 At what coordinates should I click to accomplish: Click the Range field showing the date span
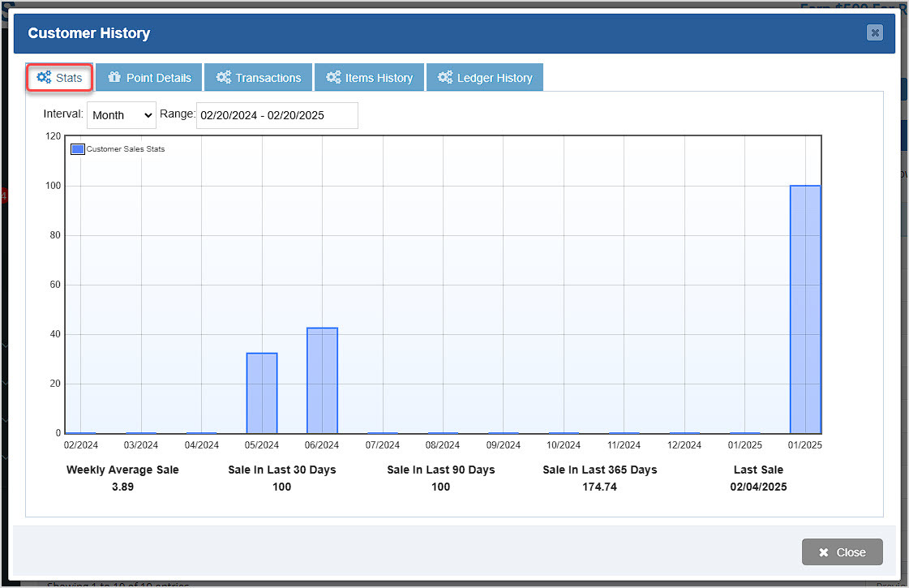pyautogui.click(x=276, y=115)
